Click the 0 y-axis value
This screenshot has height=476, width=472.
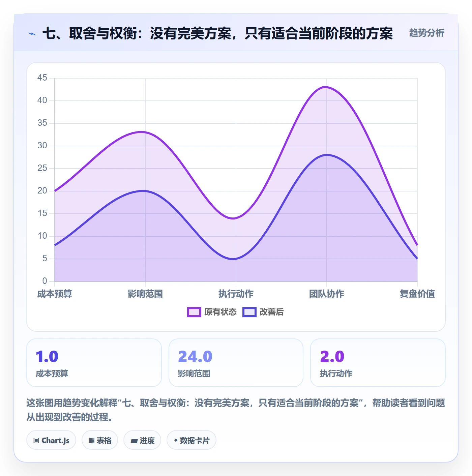coord(45,281)
